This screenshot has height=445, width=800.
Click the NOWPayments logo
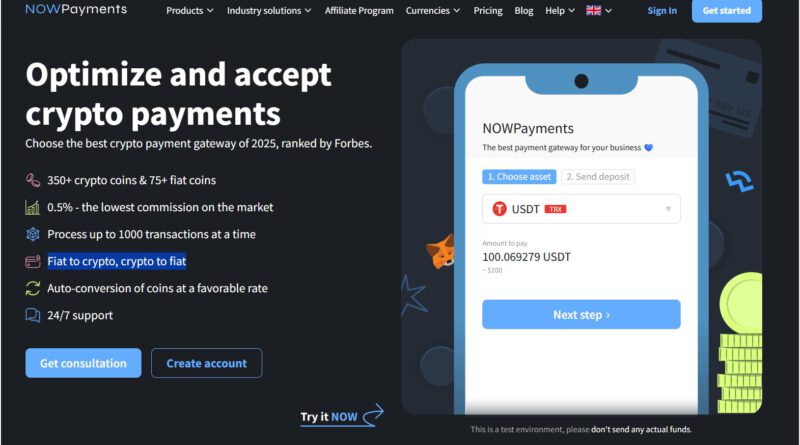click(x=76, y=9)
